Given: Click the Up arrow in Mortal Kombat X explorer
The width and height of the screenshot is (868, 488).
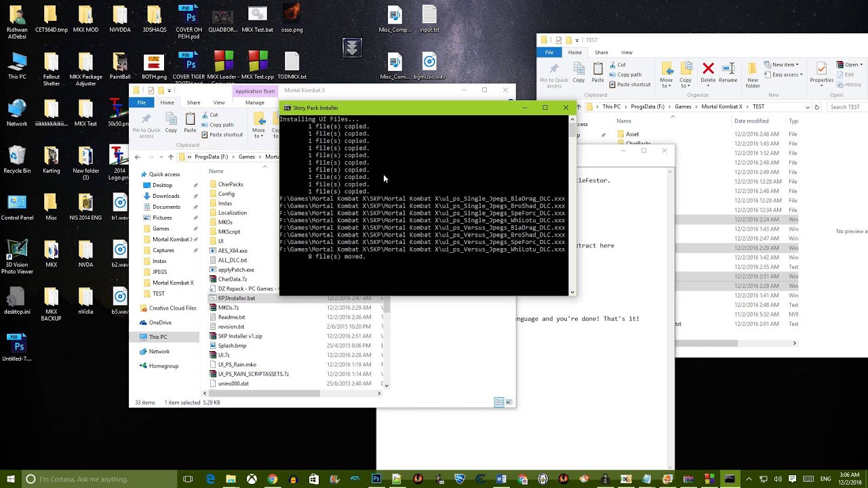Looking at the screenshot, I should click(x=170, y=157).
